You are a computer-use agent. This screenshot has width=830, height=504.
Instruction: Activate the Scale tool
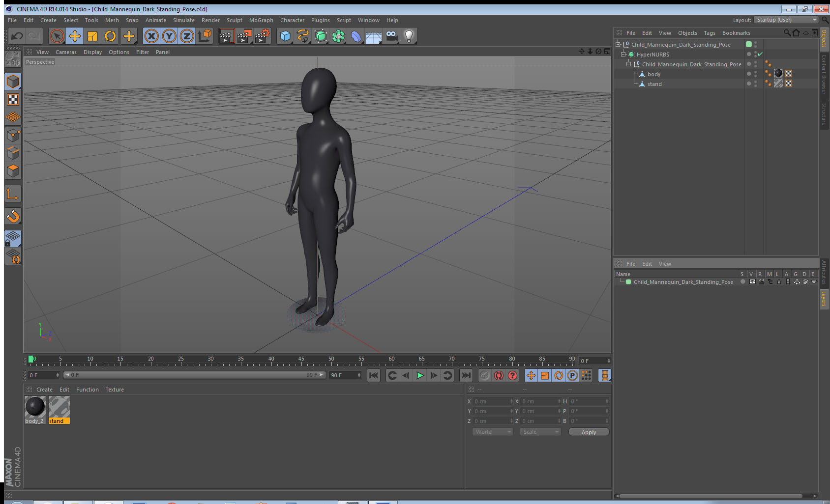click(x=92, y=36)
